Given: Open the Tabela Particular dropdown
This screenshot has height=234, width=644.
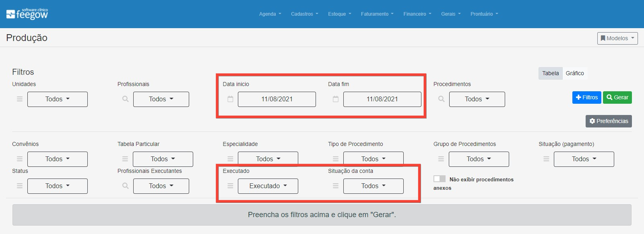Looking at the screenshot, I should point(163,159).
